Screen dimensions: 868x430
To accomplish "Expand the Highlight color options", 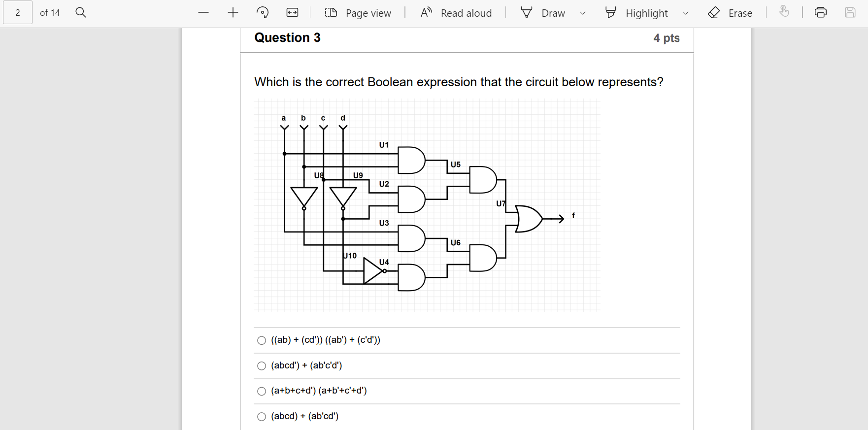I will point(686,13).
